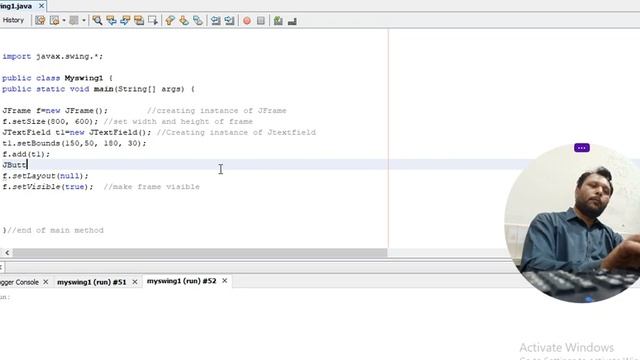Toggle Bookmark on current line
The width and height of the screenshot is (640, 360).
click(x=198, y=20)
